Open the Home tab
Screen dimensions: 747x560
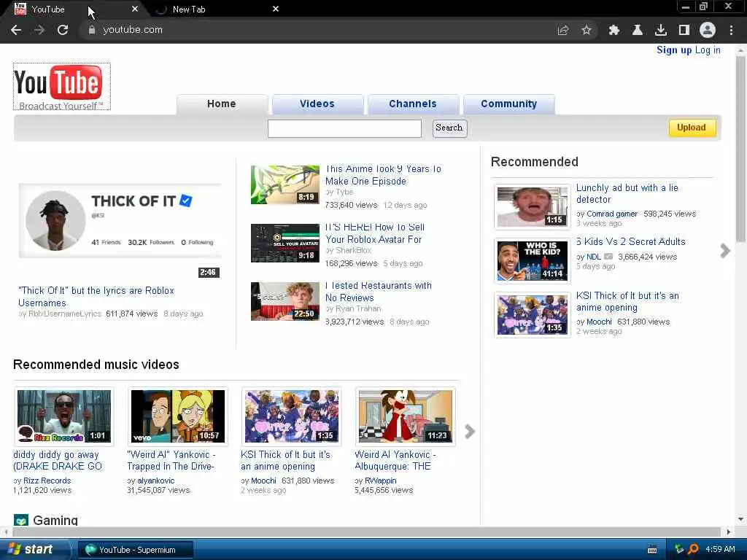[222, 104]
